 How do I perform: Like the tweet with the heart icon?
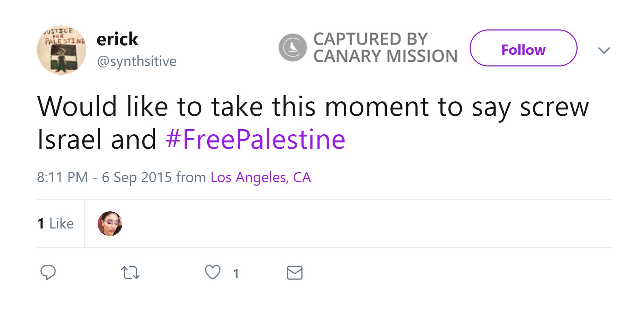(212, 272)
